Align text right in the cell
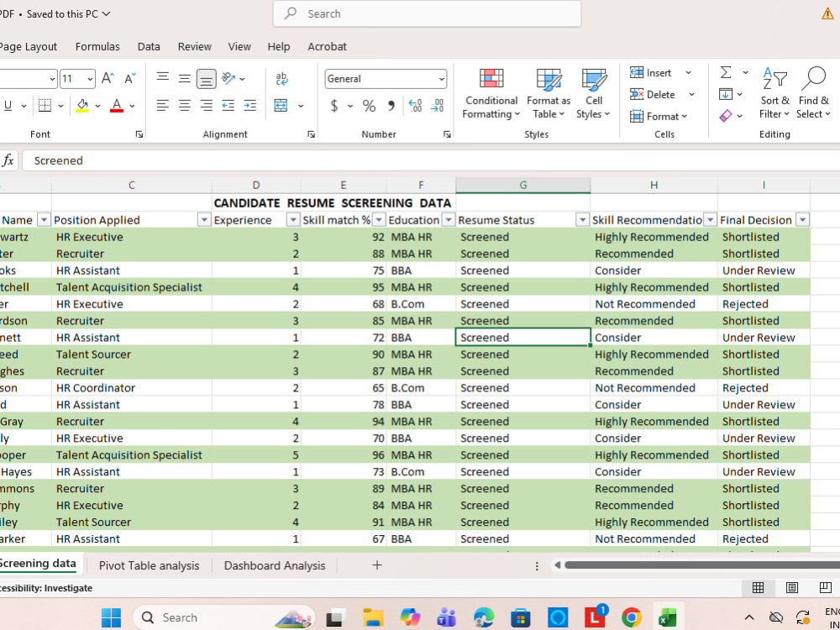This screenshot has width=840, height=630. point(207,106)
